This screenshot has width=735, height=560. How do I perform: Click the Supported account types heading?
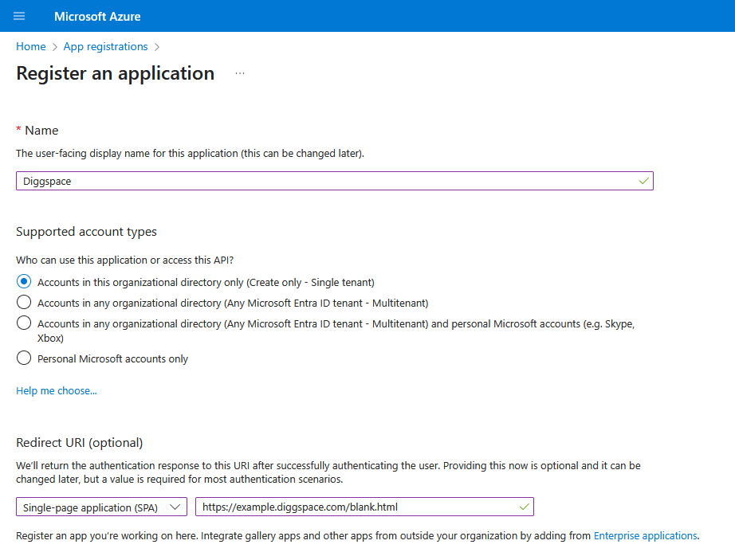(86, 232)
